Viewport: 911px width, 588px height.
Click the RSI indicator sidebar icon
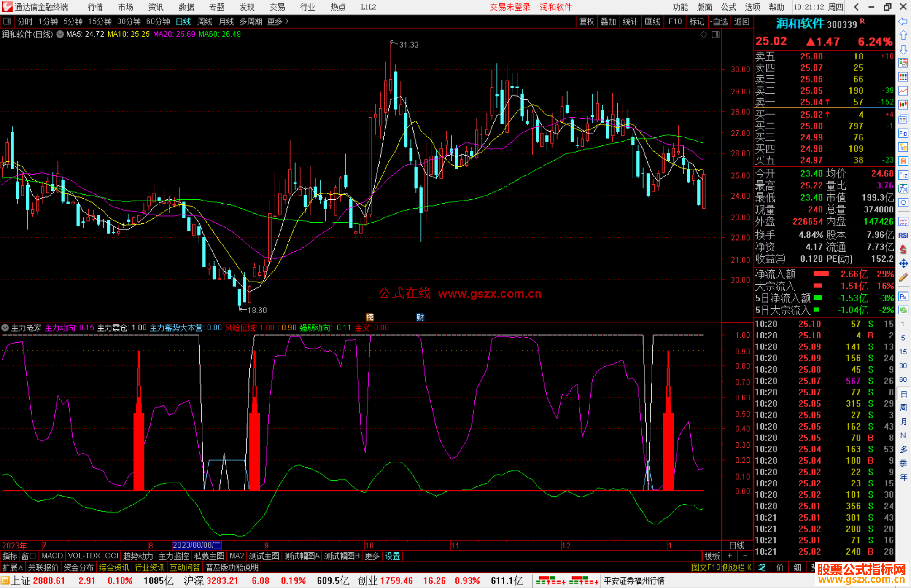pos(903,235)
